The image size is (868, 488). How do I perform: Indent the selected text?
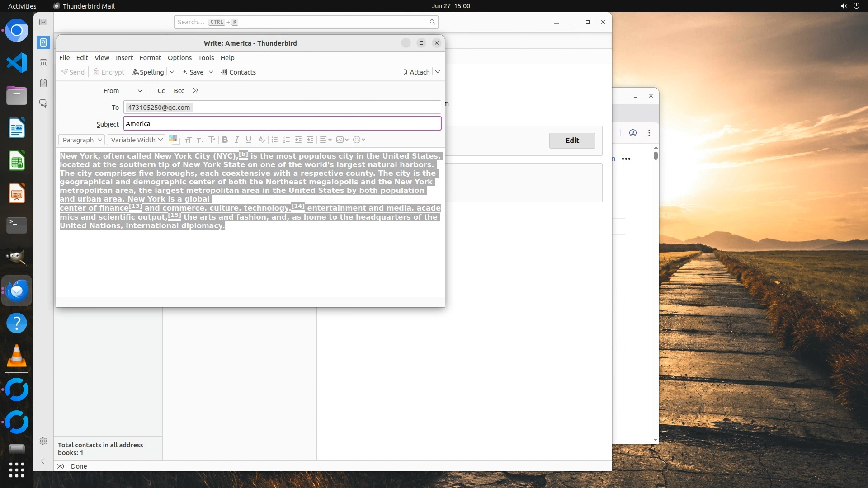[310, 140]
